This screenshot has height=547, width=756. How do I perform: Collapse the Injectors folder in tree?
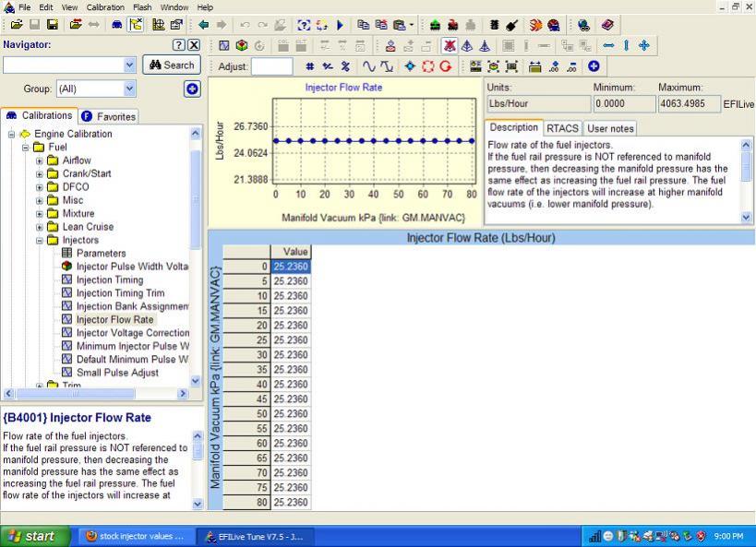pos(40,240)
